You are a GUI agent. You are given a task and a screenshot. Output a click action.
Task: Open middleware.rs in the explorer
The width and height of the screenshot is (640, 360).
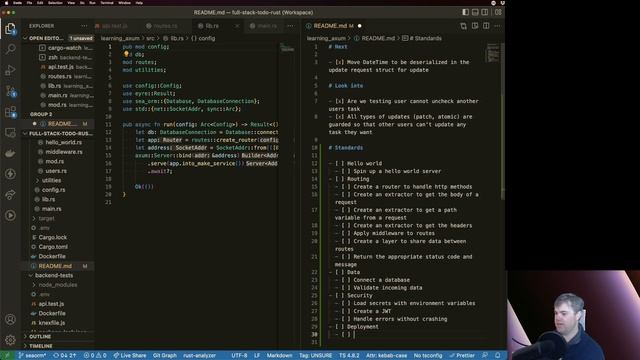64,152
